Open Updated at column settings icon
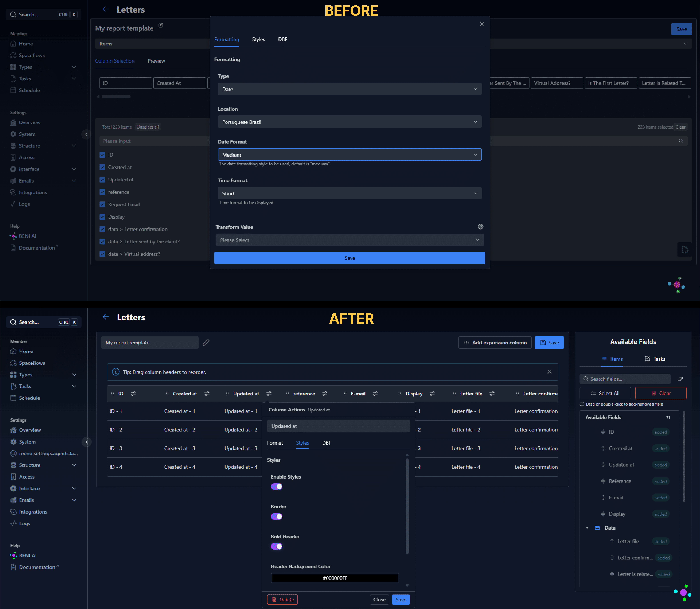 click(269, 393)
